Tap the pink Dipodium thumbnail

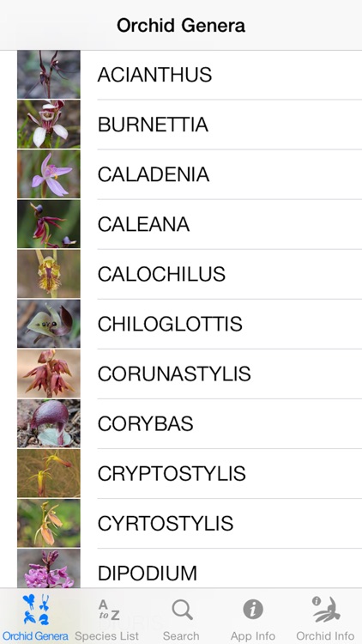(49, 568)
